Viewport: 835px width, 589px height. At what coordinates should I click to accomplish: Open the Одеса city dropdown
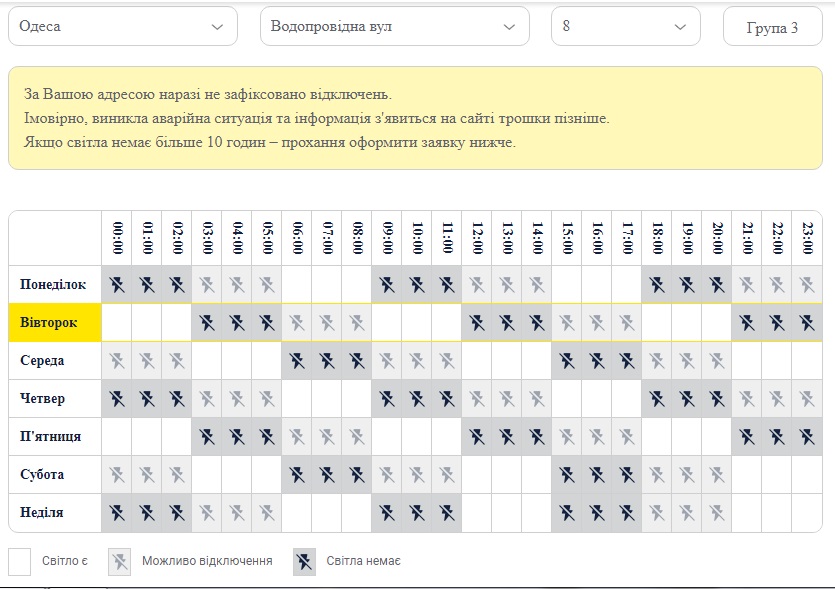(123, 26)
